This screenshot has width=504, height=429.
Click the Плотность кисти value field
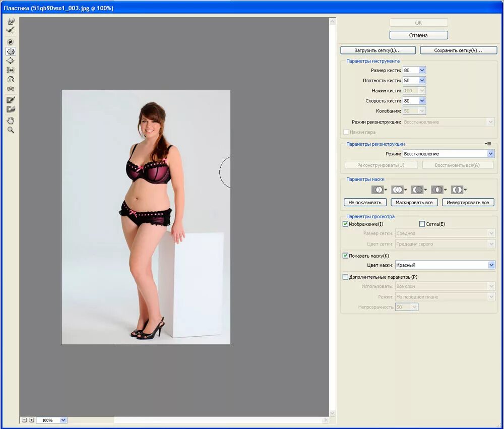click(x=410, y=80)
